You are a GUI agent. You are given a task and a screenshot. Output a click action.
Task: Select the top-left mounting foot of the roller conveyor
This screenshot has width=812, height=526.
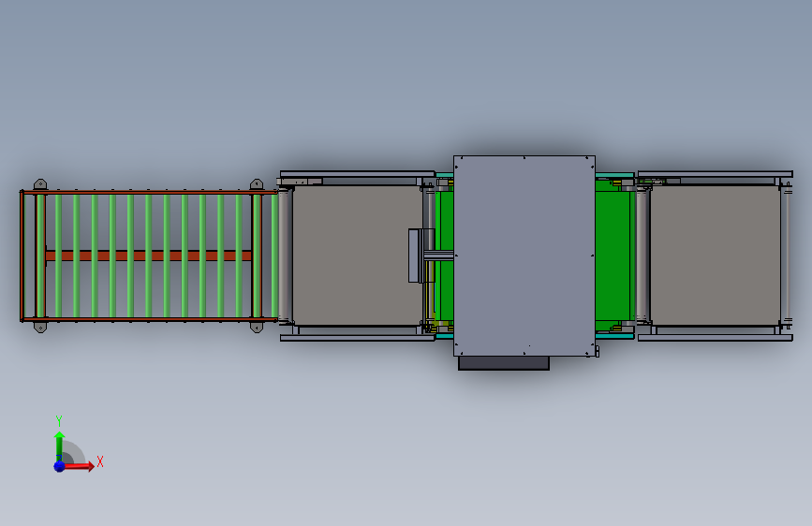click(40, 184)
